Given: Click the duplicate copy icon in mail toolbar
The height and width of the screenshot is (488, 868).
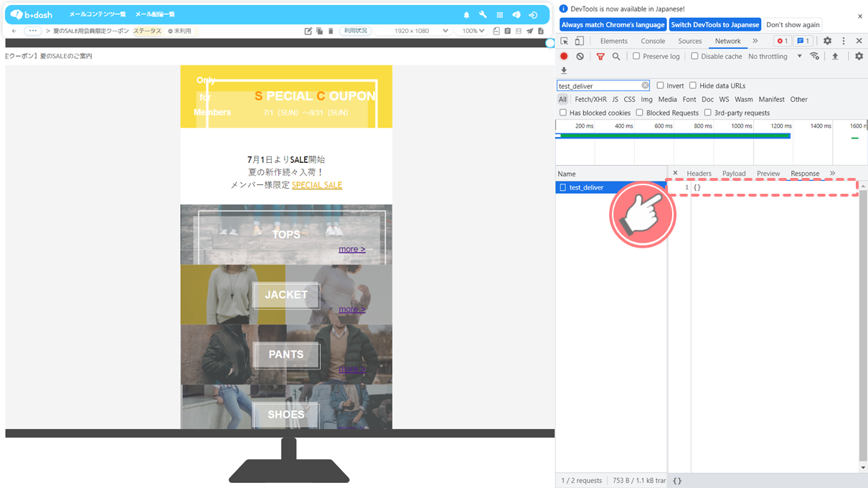Looking at the screenshot, I should pos(319,31).
